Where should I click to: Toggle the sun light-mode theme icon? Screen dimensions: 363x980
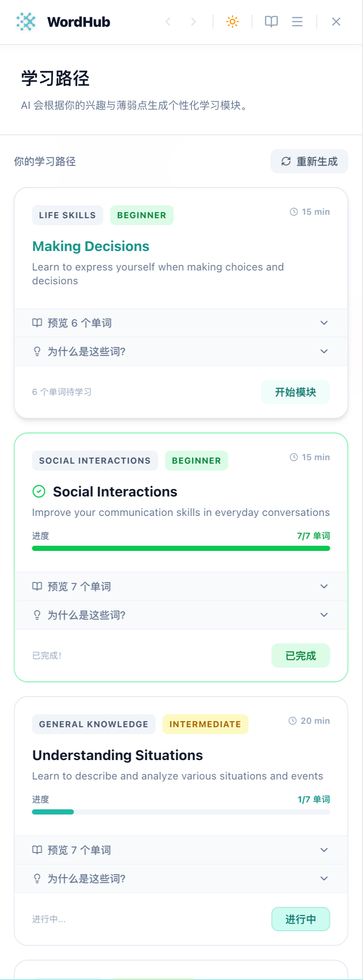point(232,22)
